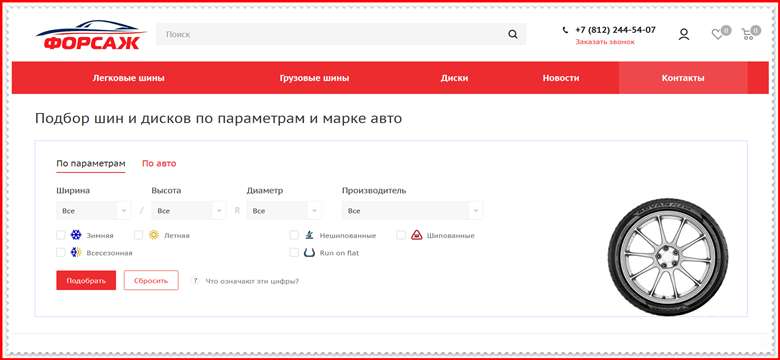
Task: Click the question mark help icon
Action: pos(195,281)
